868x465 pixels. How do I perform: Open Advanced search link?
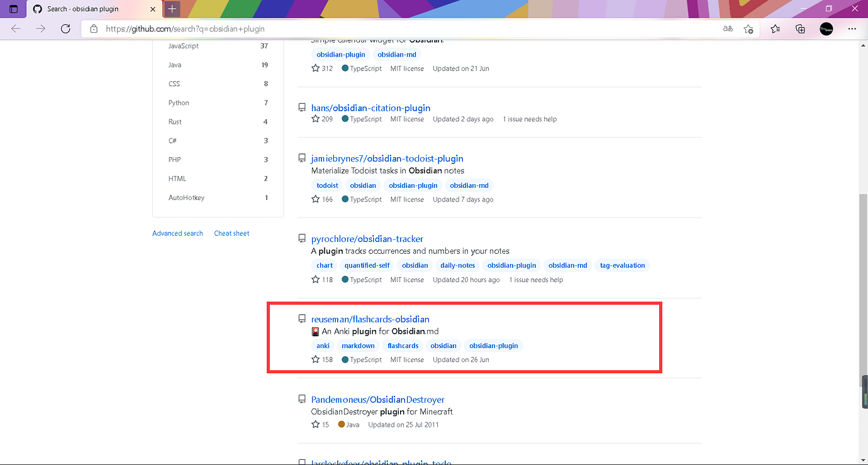[x=177, y=233]
